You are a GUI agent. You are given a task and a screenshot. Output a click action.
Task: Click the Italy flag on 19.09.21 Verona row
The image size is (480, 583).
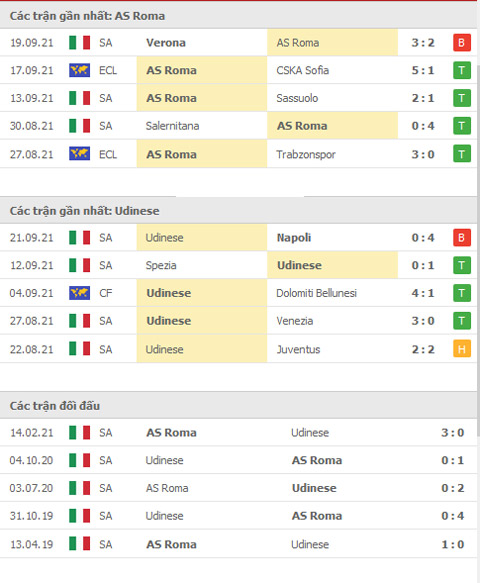click(x=80, y=42)
